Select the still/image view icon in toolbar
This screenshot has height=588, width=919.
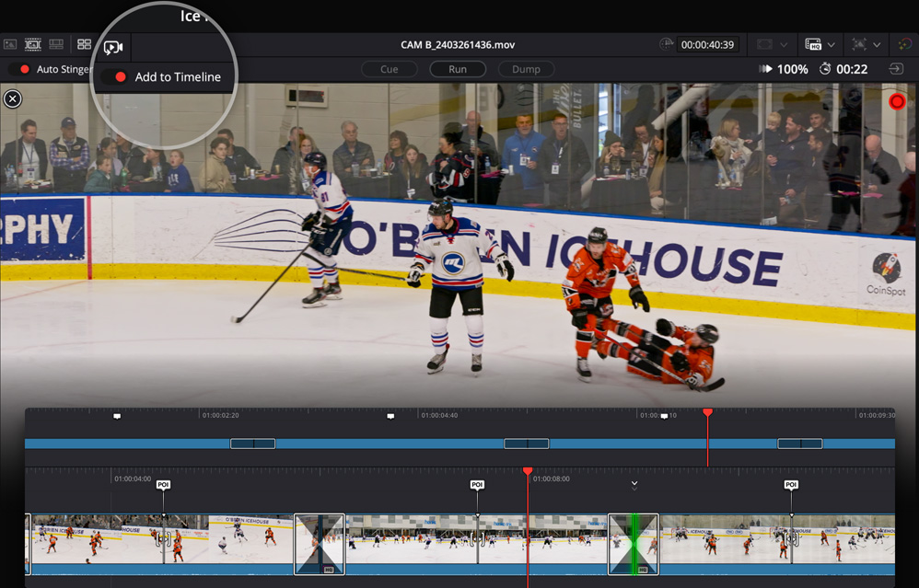11,44
